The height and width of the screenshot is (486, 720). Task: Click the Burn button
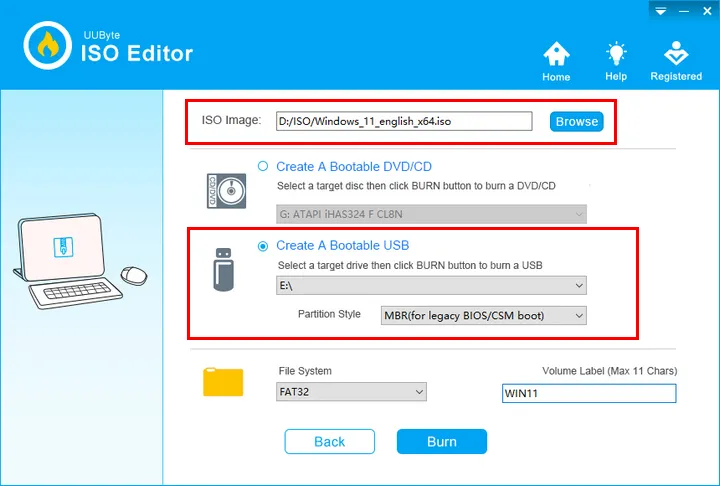[441, 441]
